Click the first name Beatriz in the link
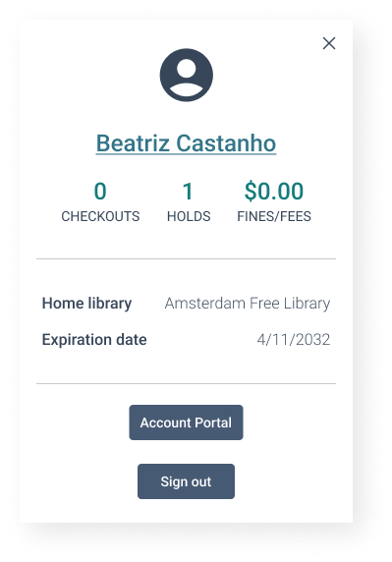 133,143
